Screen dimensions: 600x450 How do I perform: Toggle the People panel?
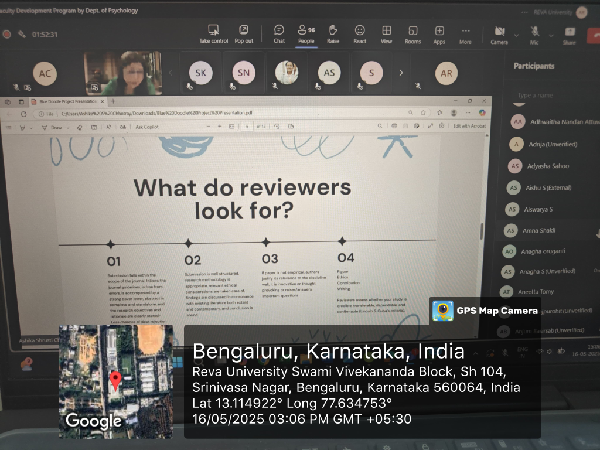pyautogui.click(x=306, y=34)
